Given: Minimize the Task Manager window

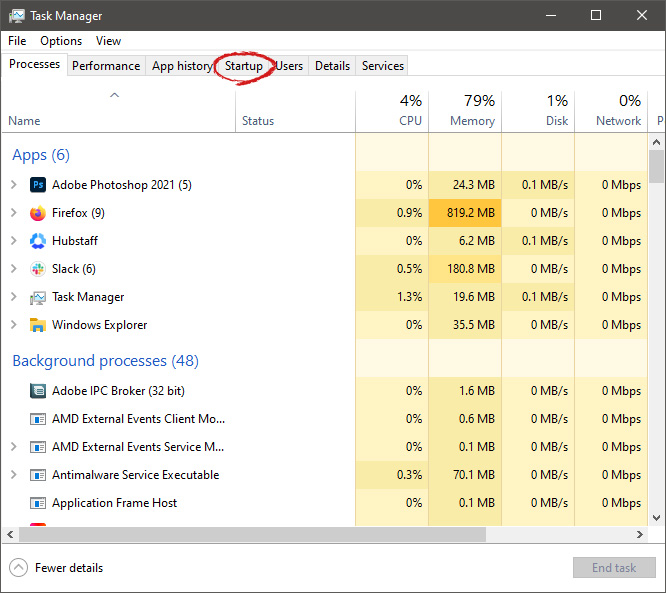Looking at the screenshot, I should (551, 15).
